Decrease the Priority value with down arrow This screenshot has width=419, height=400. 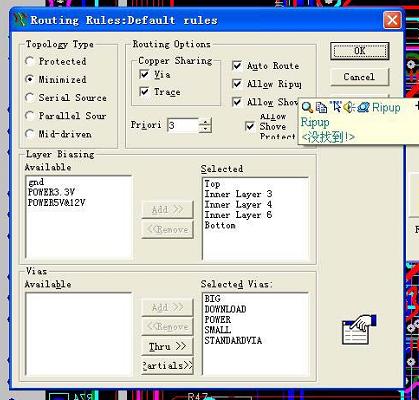tap(205, 129)
